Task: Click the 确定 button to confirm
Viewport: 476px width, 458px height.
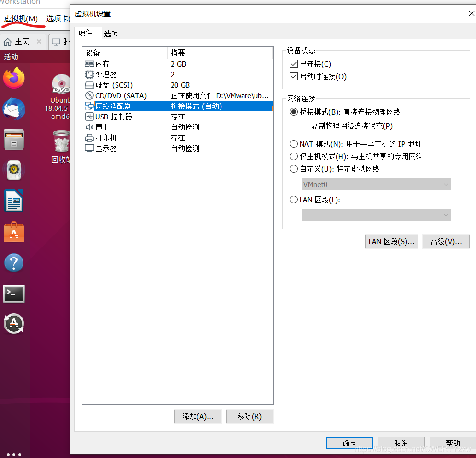Action: (349, 443)
